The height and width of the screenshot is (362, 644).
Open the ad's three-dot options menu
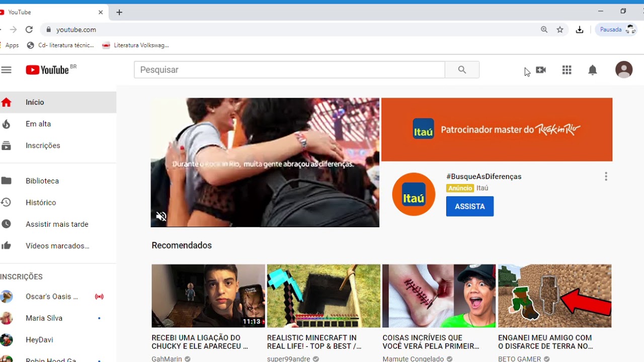click(606, 176)
